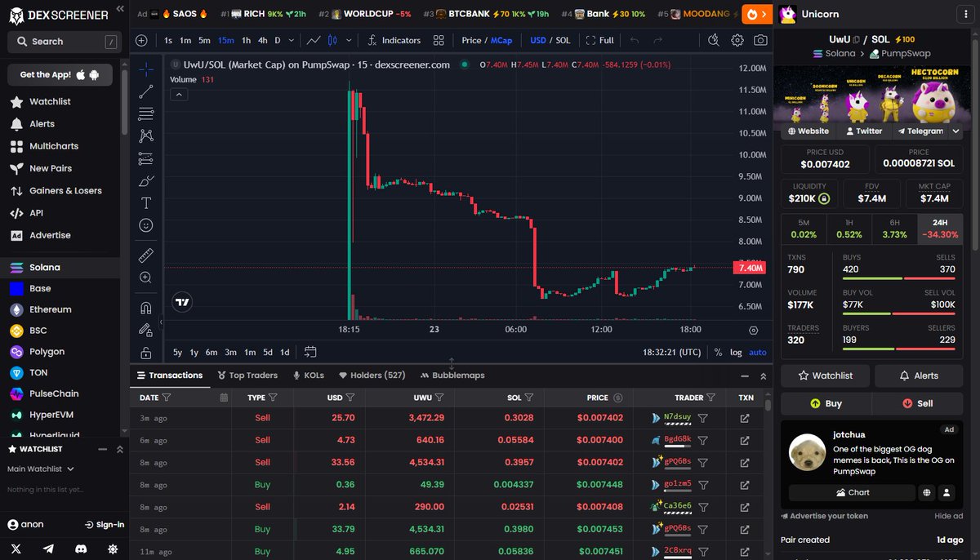Click the green Buy button
Viewport: 980px width, 560px height.
[x=826, y=403]
